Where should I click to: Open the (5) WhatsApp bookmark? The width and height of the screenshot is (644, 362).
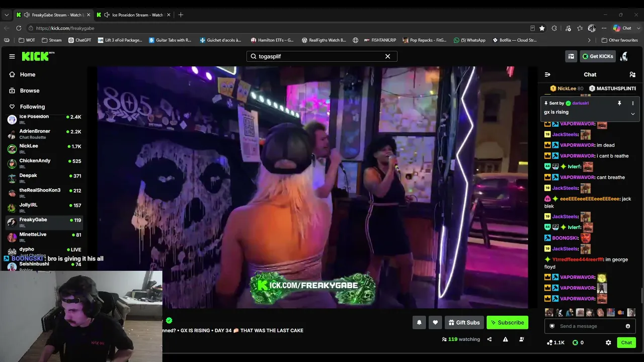(x=469, y=40)
